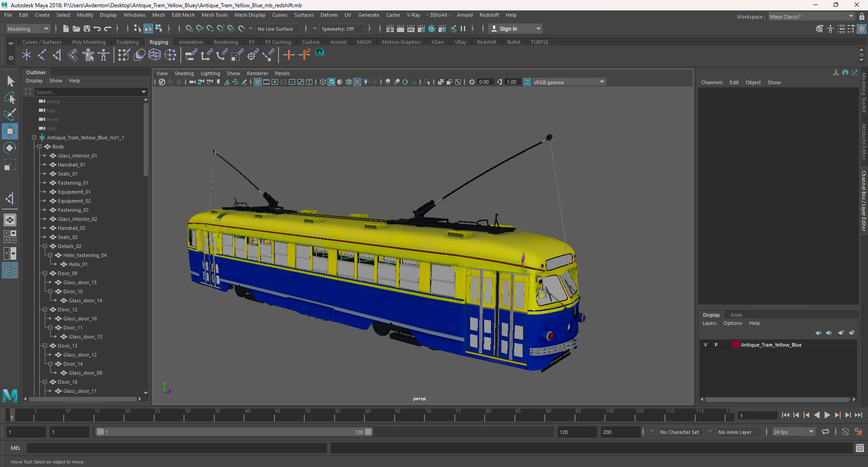Click the No Live Surface field
868x467 pixels.
click(278, 29)
